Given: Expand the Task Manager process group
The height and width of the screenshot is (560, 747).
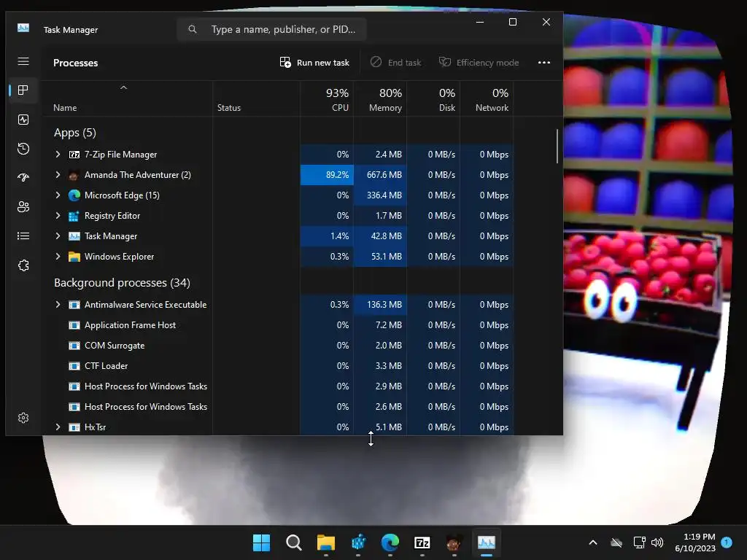Looking at the screenshot, I should [x=58, y=236].
